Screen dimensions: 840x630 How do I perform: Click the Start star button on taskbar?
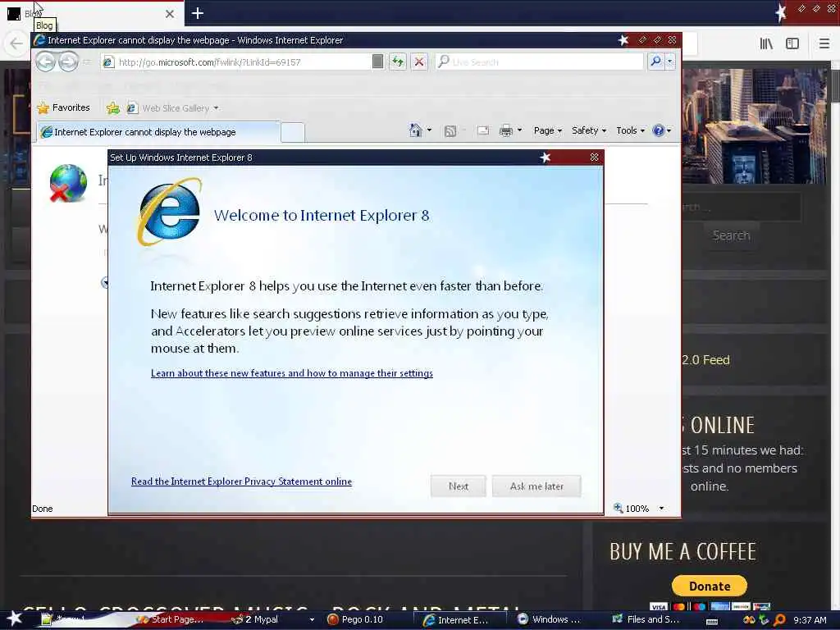15,619
